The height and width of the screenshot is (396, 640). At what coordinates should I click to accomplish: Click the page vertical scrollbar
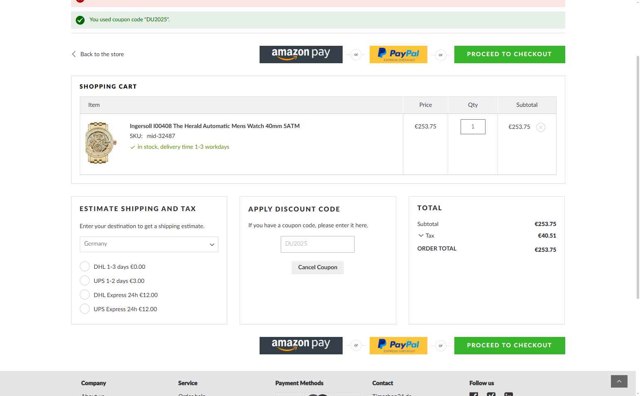click(x=638, y=177)
